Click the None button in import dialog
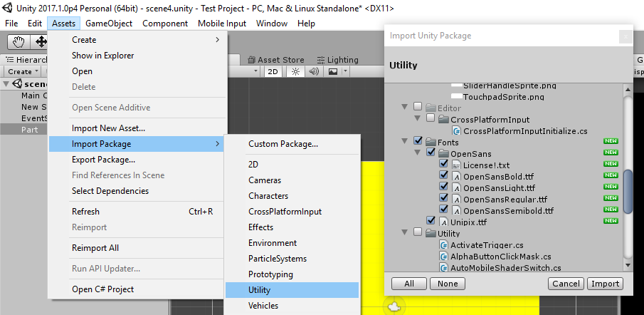Viewport: 644px width, 315px height. click(x=448, y=284)
